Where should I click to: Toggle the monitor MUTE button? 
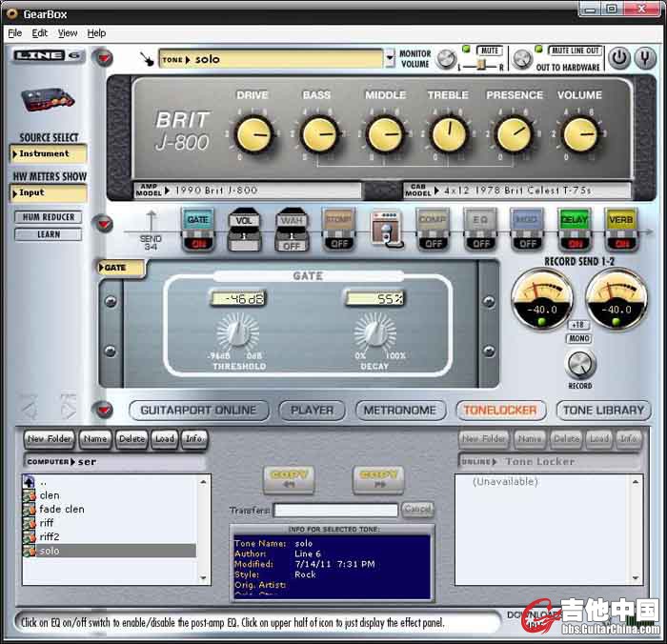tap(489, 50)
